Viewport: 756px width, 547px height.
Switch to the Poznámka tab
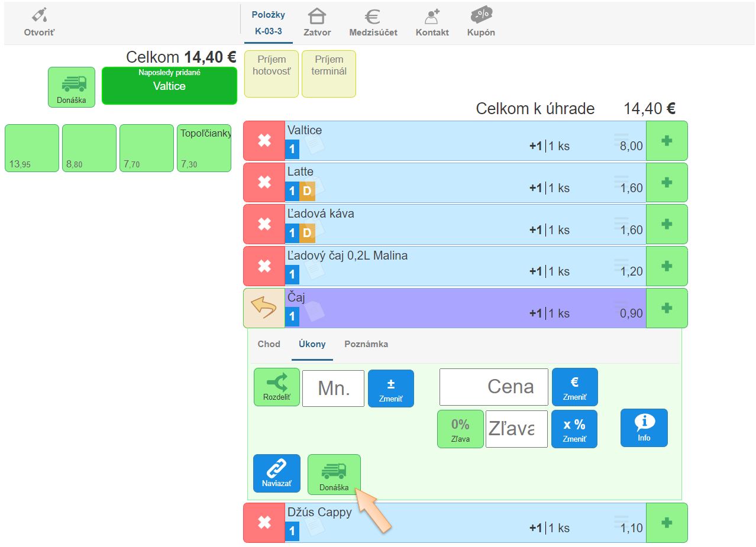[366, 344]
